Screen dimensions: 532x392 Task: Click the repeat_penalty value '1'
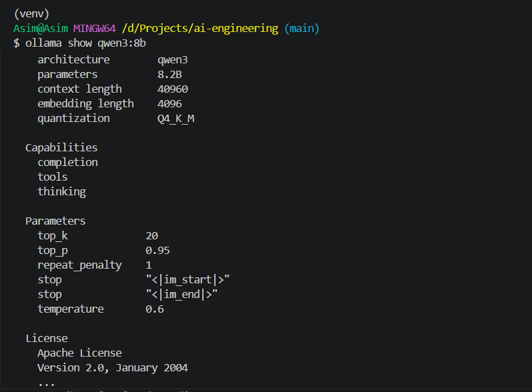point(149,265)
